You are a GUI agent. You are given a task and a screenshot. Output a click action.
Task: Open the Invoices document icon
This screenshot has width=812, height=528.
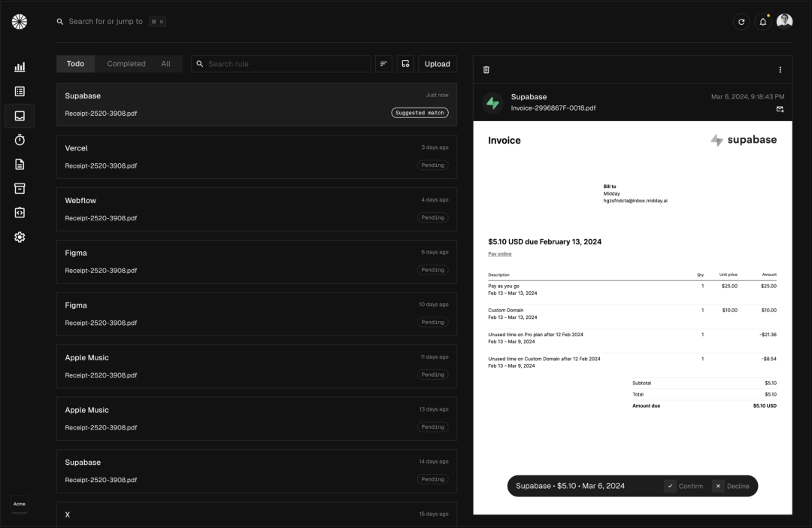point(20,164)
